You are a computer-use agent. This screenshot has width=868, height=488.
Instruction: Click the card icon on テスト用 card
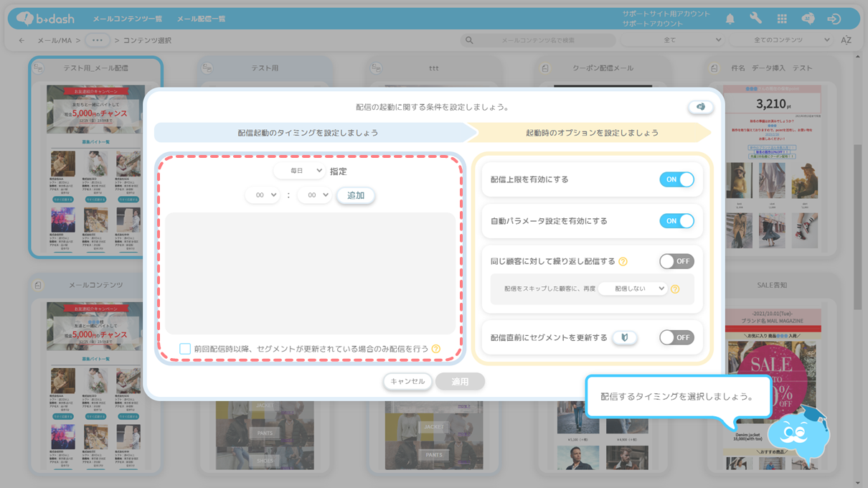(207, 68)
